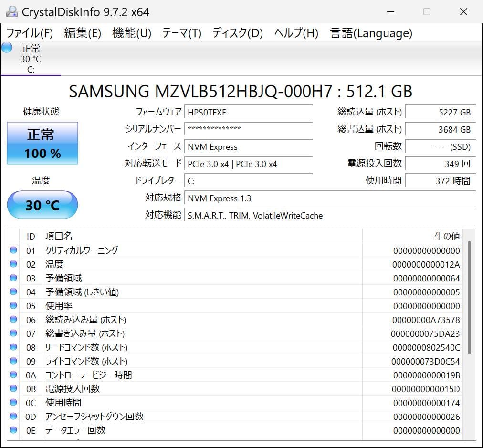483x448 pixels.
Task: Click the status orb for ID 01 クリティカルワーニング
Action: (13, 250)
